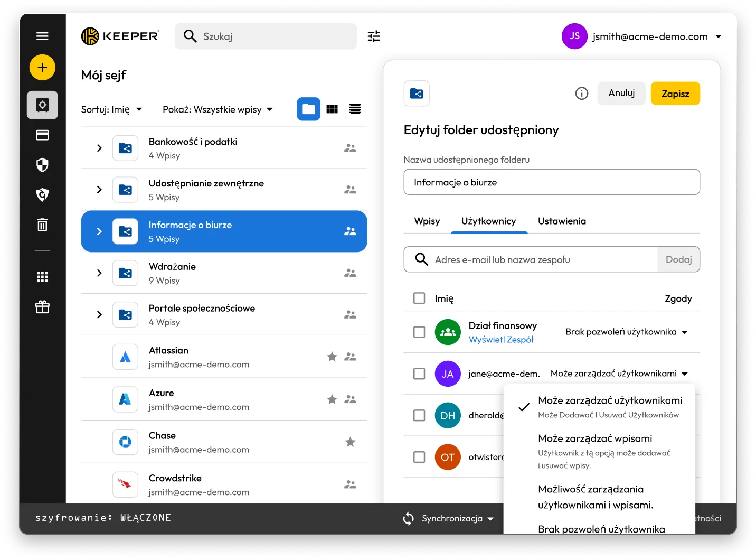
Task: Open Atlassian record
Action: 224,357
